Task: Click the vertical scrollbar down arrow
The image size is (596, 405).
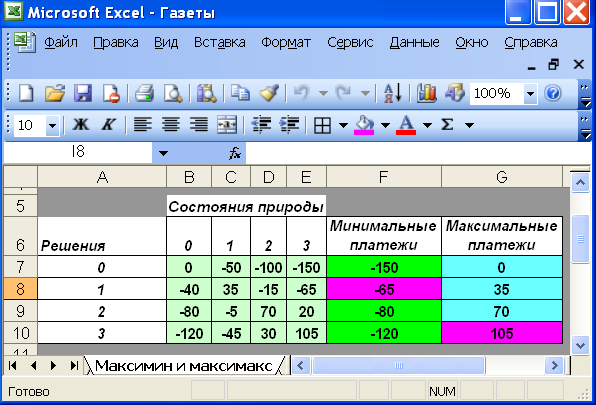Action: click(580, 346)
